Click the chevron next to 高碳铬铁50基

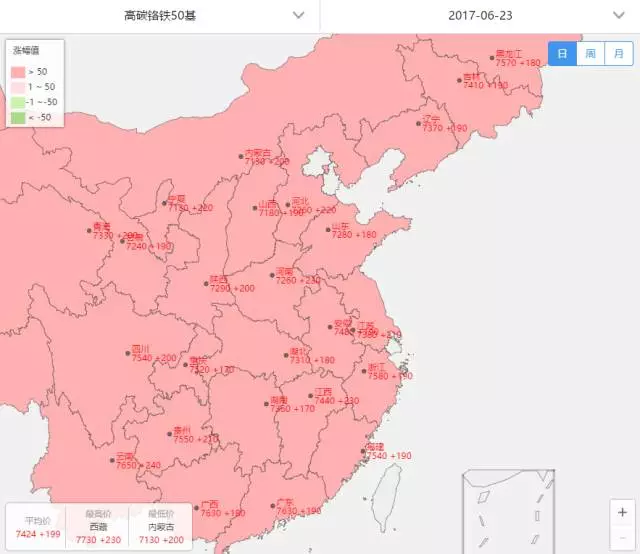pos(298,15)
